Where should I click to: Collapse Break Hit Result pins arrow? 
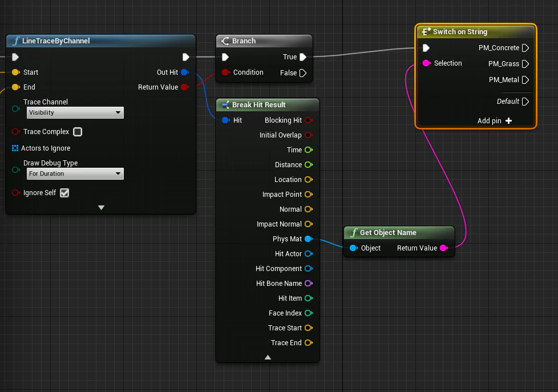268,357
